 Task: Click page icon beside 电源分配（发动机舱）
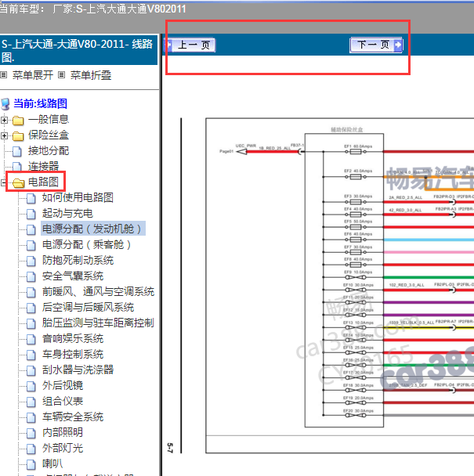point(31,230)
